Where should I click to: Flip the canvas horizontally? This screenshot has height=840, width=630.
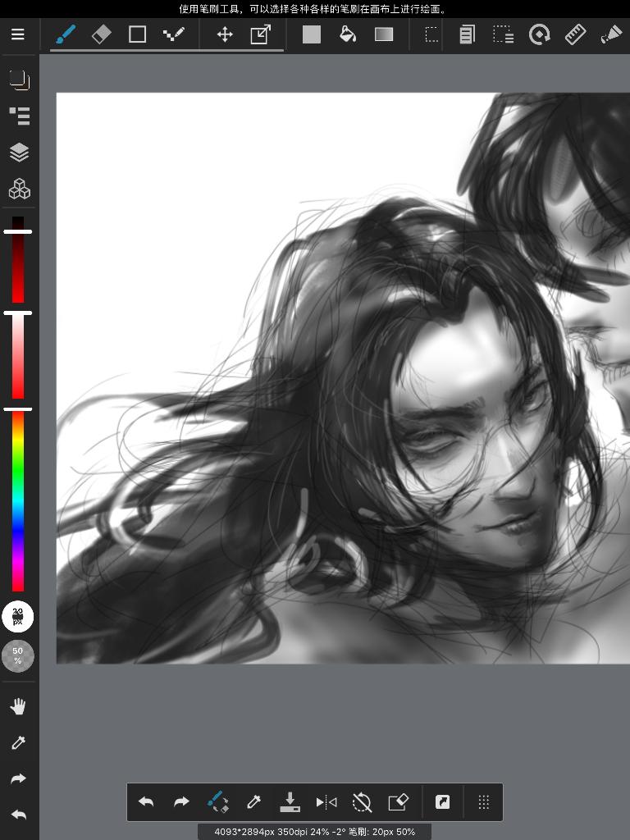click(x=326, y=802)
